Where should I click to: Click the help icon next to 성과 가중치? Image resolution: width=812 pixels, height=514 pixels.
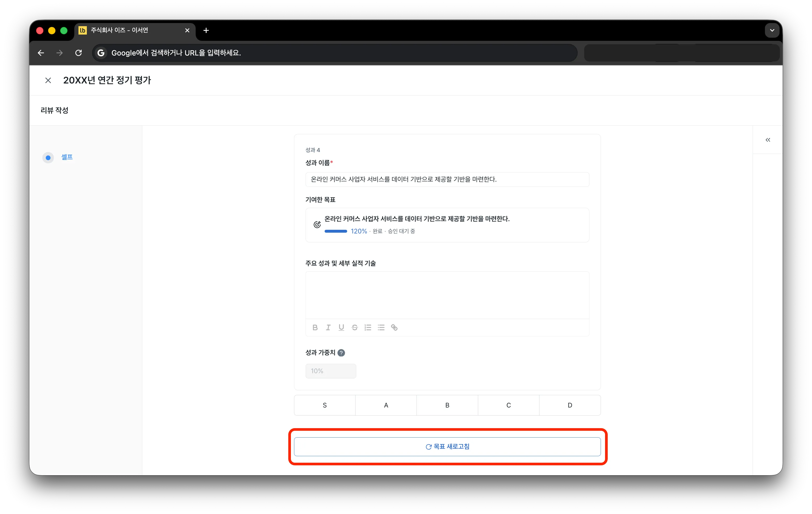[341, 353]
